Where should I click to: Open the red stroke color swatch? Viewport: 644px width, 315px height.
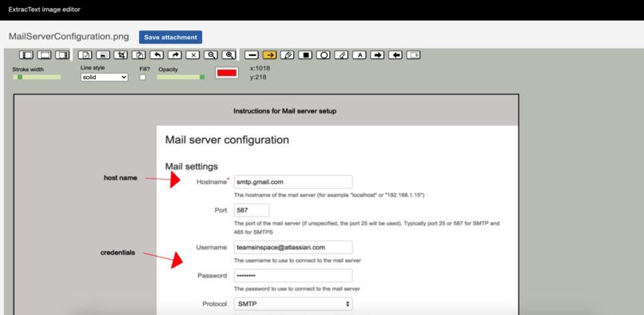pos(227,73)
